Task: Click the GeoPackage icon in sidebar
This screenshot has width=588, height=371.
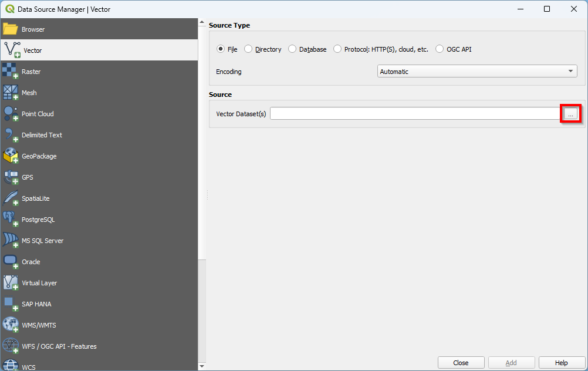Action: click(x=11, y=156)
